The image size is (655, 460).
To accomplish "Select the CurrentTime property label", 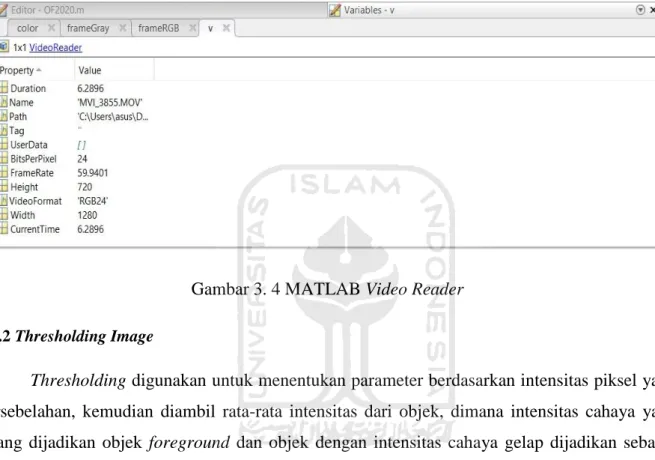I will [35, 229].
